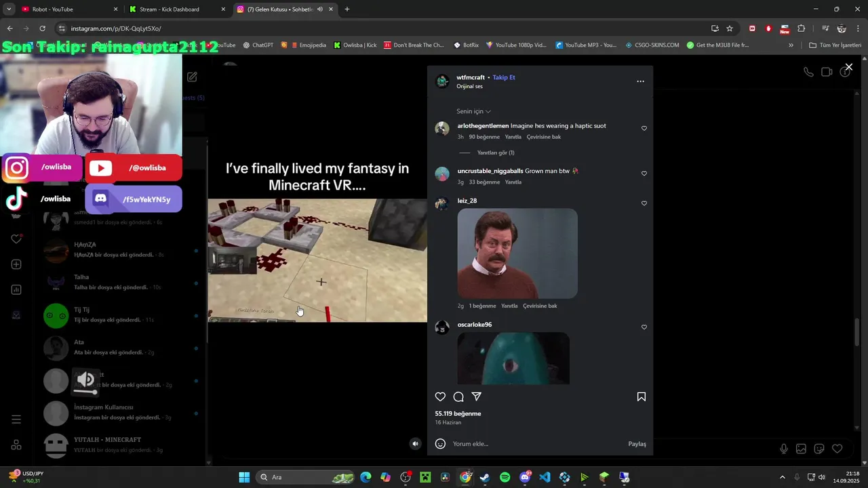Image resolution: width=868 pixels, height=488 pixels.
Task: Save the post with the bookmark icon
Action: [642, 397]
